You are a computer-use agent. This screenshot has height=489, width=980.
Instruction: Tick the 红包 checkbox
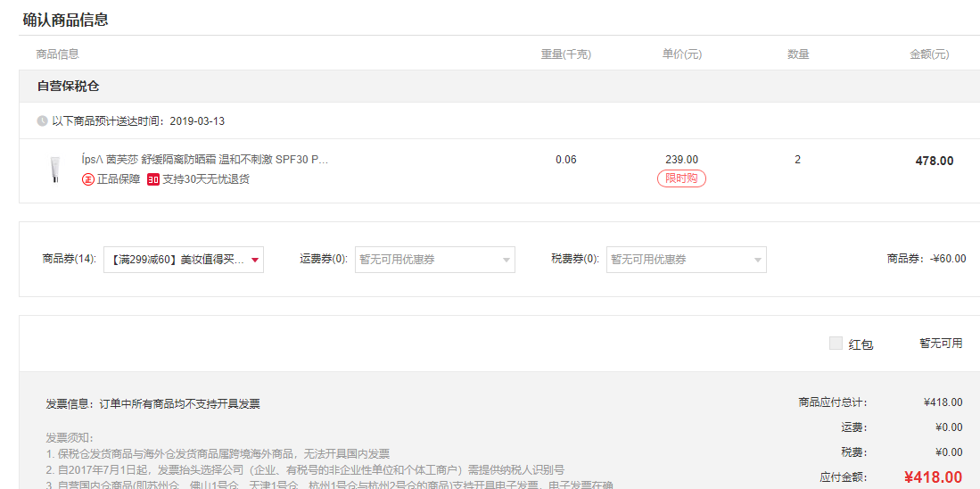point(836,344)
